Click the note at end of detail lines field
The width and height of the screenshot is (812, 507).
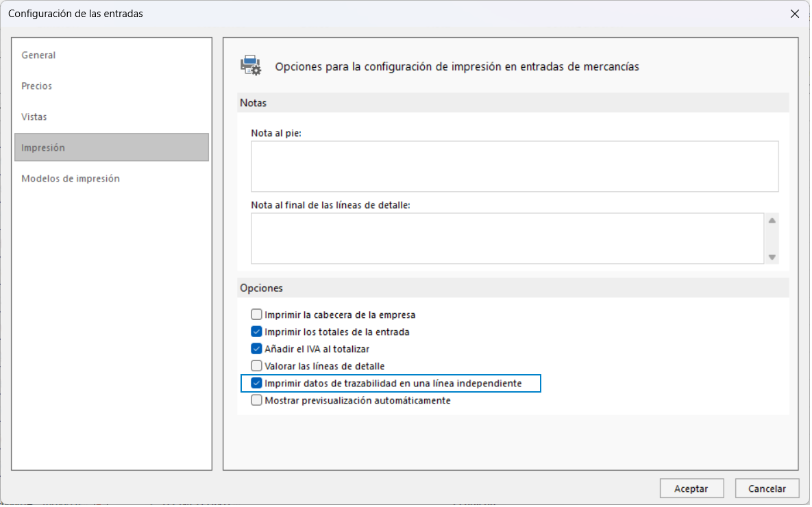[x=508, y=238]
